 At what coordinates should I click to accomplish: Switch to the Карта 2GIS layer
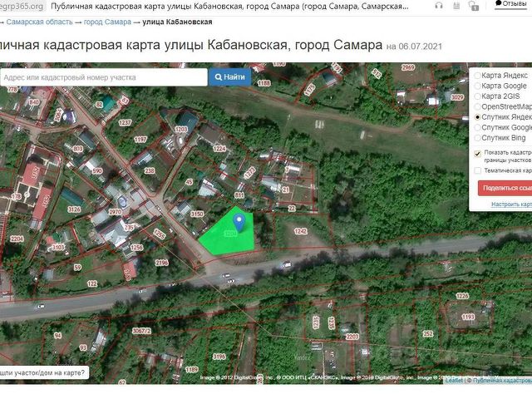tap(478, 96)
